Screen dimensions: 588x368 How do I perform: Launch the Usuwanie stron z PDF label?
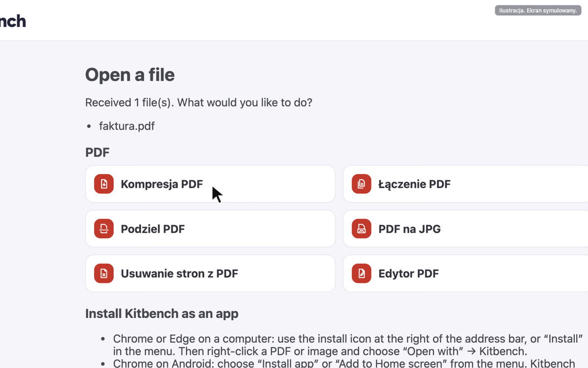tap(179, 273)
